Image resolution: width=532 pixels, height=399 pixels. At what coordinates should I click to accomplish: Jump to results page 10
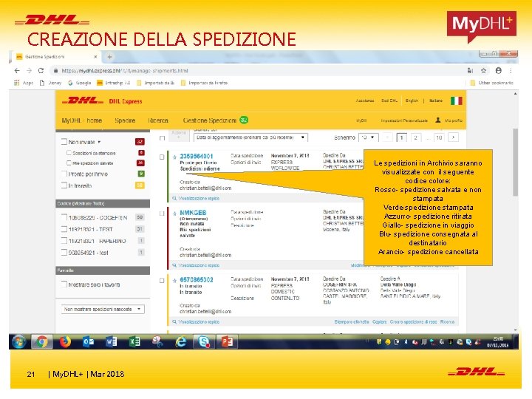pyautogui.click(x=439, y=137)
